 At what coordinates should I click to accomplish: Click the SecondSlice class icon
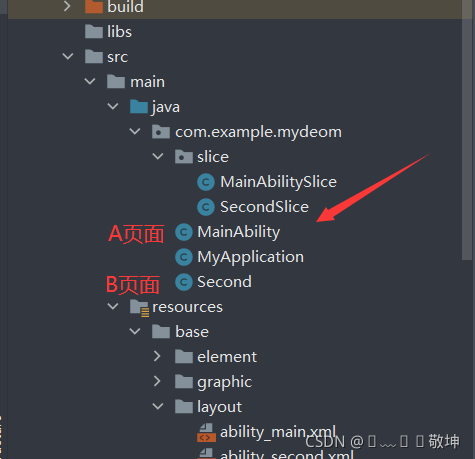(x=206, y=207)
